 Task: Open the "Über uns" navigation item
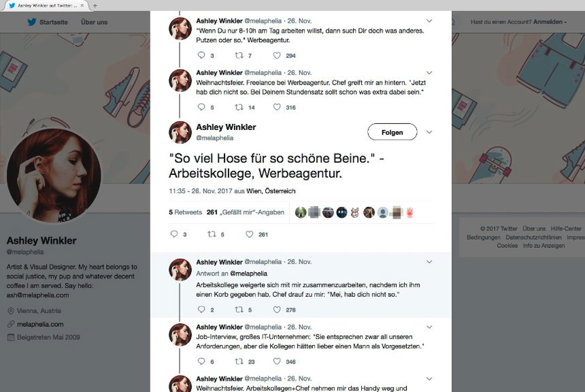tap(94, 22)
